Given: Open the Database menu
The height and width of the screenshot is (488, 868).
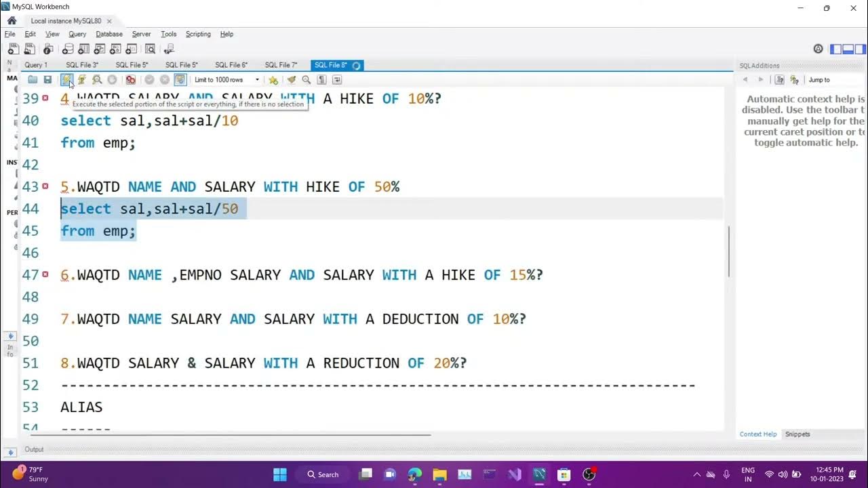Looking at the screenshot, I should (x=109, y=34).
